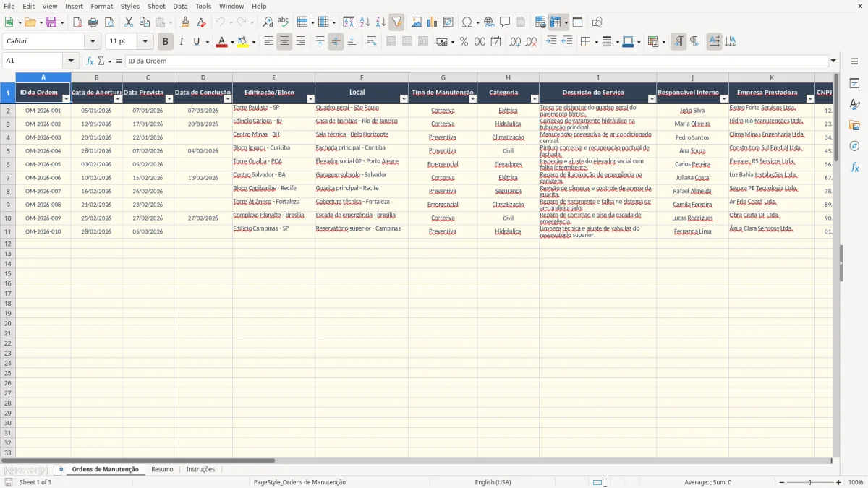Sort descending Z to A
The height and width of the screenshot is (488, 868).
point(380,22)
